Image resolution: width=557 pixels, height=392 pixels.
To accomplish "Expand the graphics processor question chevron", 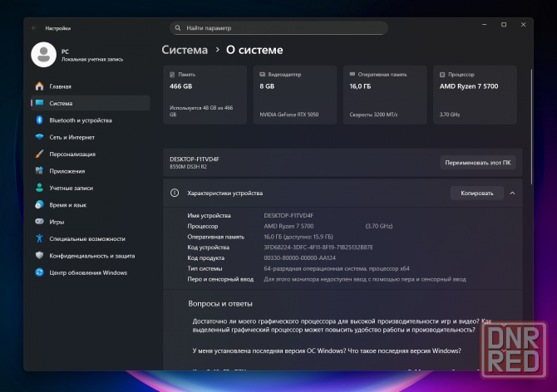I will [x=504, y=326].
